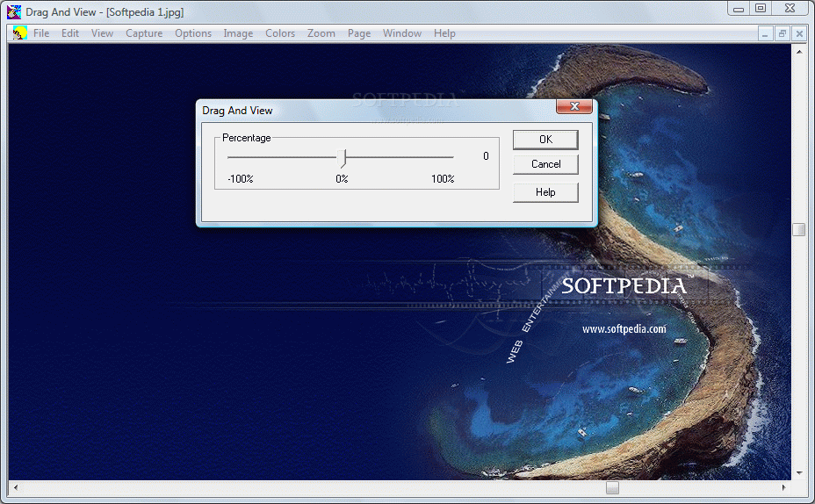This screenshot has width=815, height=504.
Task: Minimize the Softpedia 1.jpg document window
Action: coord(765,34)
